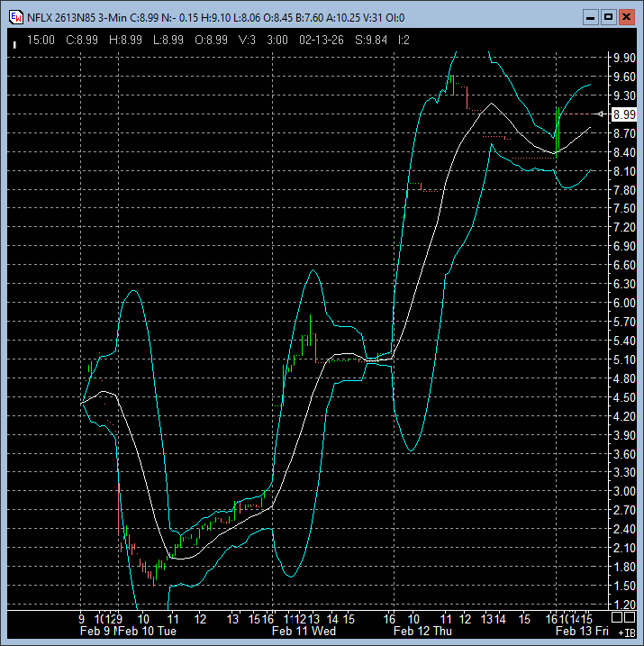644x646 pixels.
Task: Click the Feb 13 Fri date label
Action: pos(581,632)
